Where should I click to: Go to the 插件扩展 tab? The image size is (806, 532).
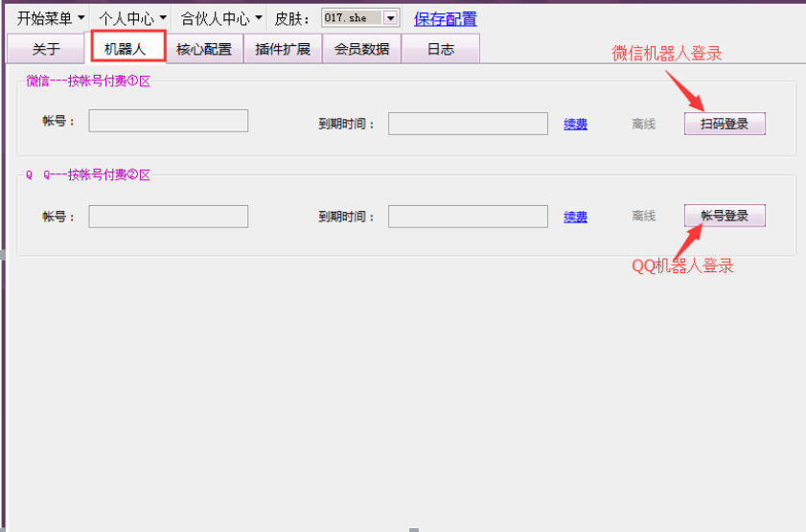pyautogui.click(x=283, y=49)
